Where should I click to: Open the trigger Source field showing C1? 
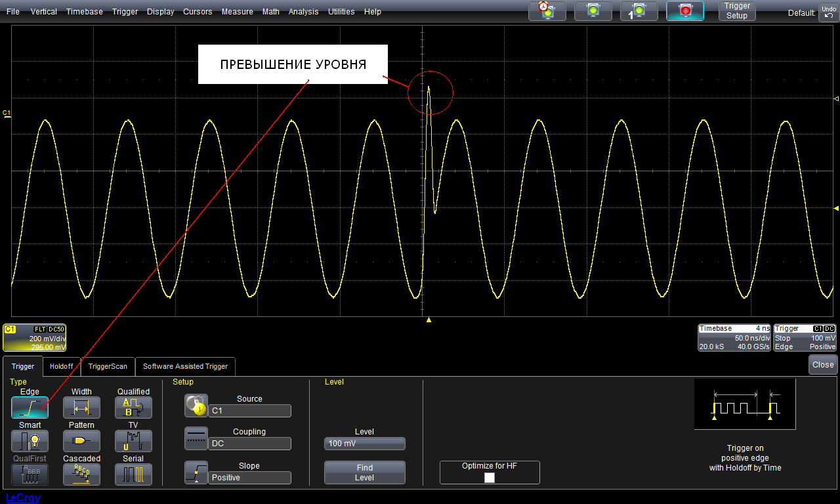click(249, 411)
